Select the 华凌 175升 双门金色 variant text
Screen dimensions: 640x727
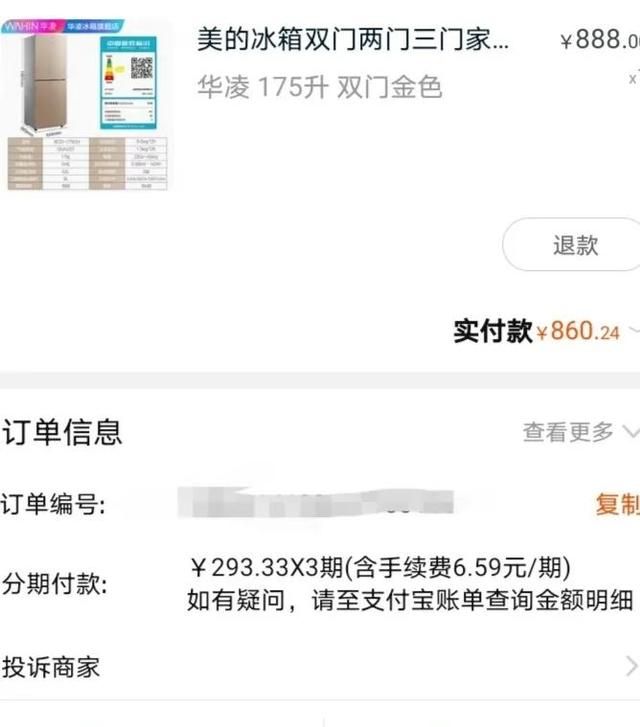(320, 87)
